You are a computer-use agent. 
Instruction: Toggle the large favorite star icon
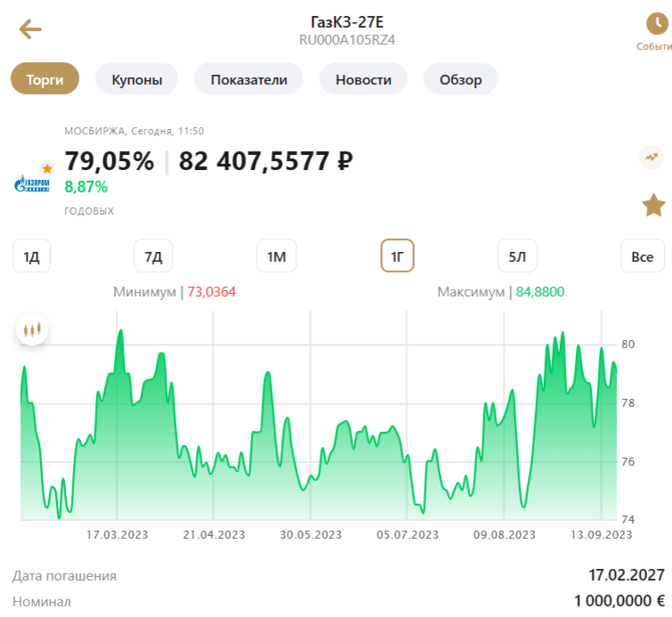[653, 205]
